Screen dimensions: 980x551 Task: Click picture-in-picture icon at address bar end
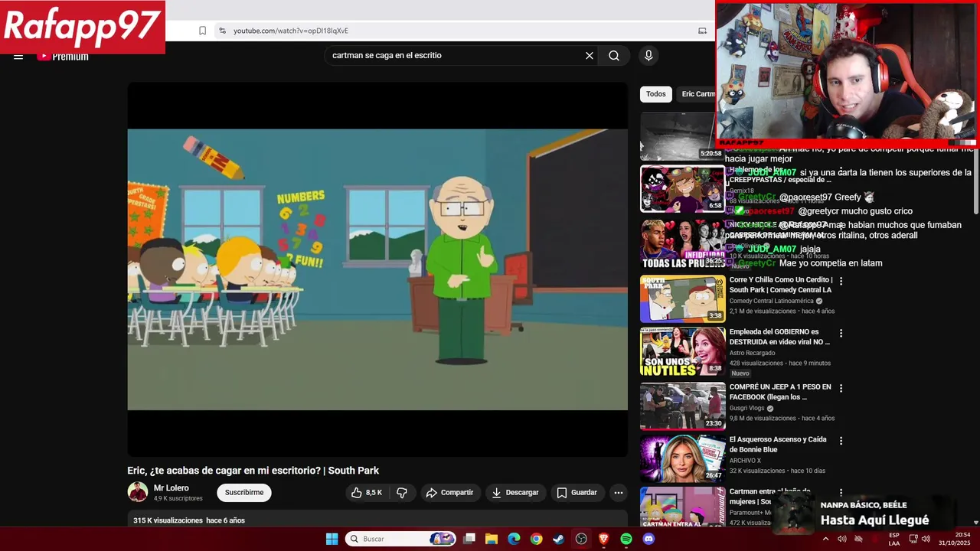(x=702, y=31)
